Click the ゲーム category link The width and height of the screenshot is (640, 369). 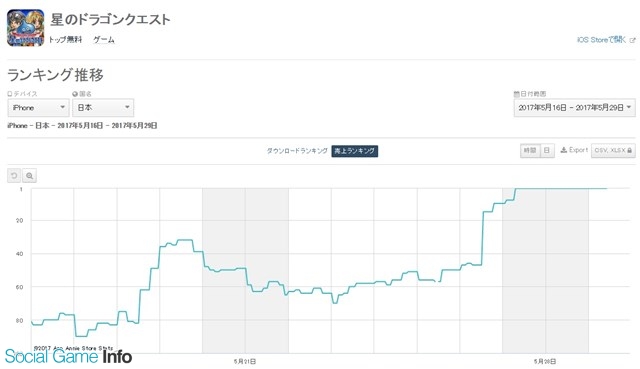[104, 40]
